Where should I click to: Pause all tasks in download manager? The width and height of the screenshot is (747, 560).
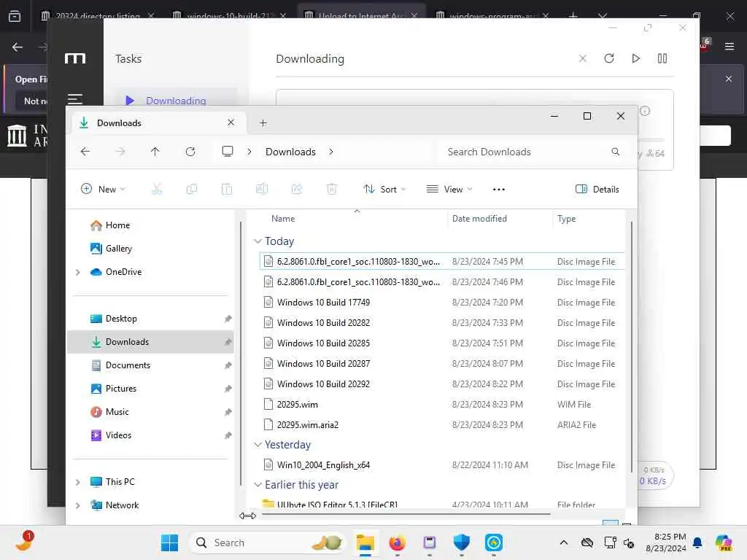point(662,58)
